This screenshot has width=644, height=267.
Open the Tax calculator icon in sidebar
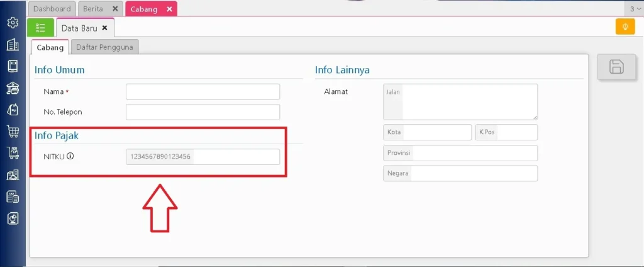click(13, 197)
